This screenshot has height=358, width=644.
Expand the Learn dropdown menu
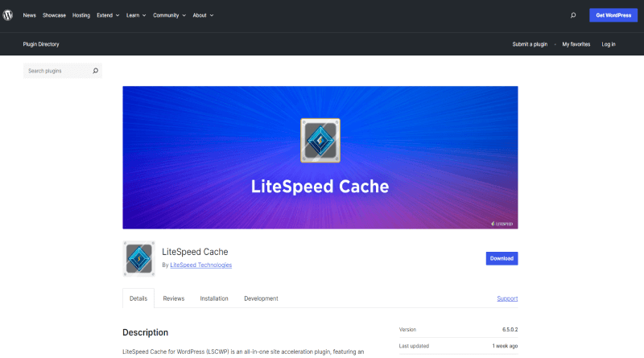coord(136,15)
